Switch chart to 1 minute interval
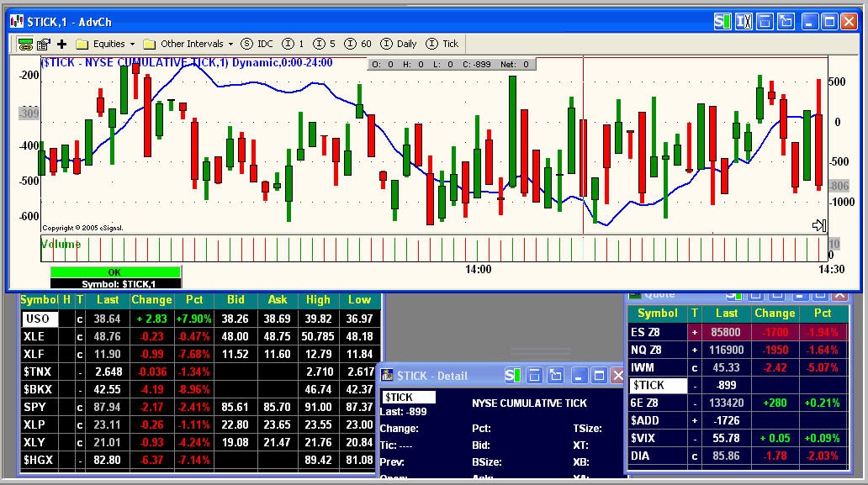Image resolution: width=868 pixels, height=485 pixels. click(x=293, y=44)
